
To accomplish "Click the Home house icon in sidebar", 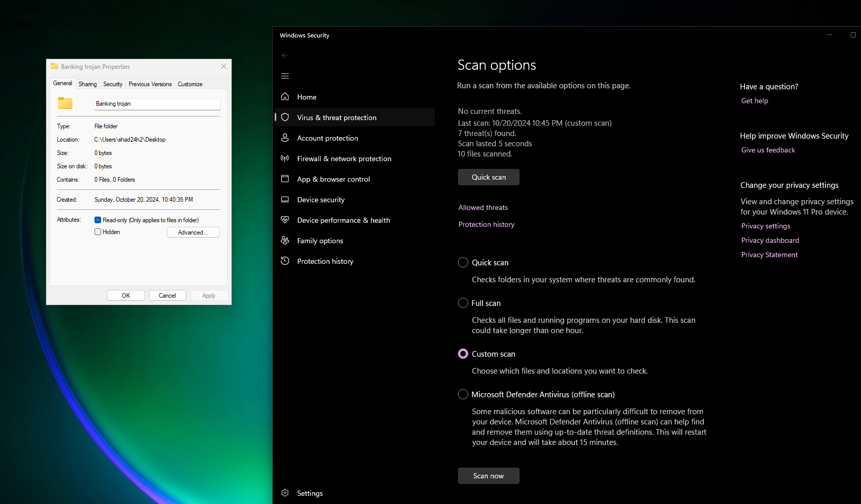I will click(285, 96).
